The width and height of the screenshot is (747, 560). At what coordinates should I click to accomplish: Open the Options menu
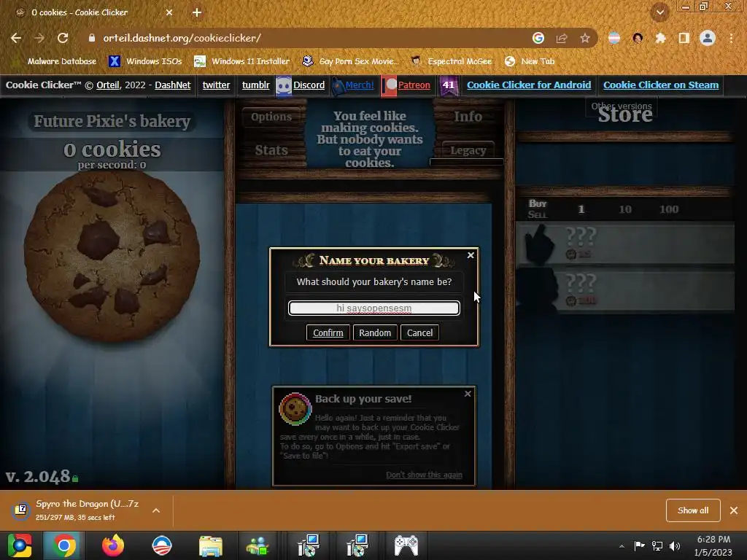[271, 117]
